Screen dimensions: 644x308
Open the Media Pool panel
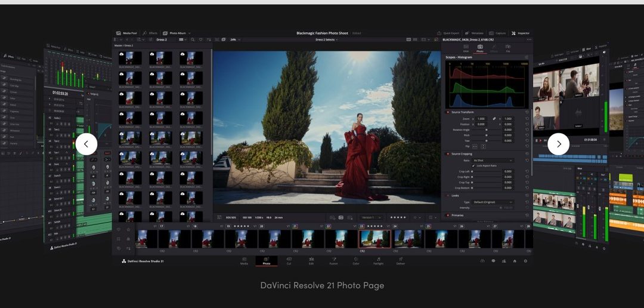tap(126, 33)
